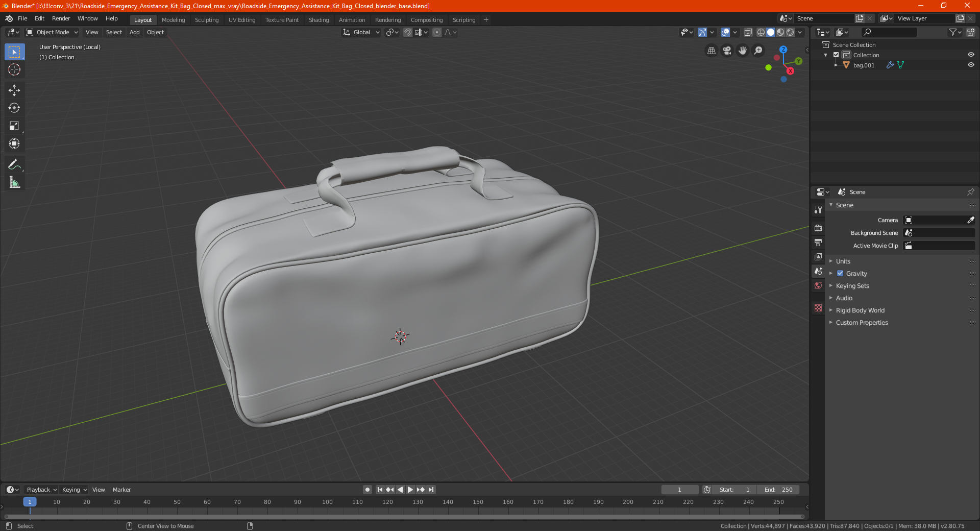Screen dimensions: 980x531
Task: Select the Select Box tool
Action: (14, 52)
